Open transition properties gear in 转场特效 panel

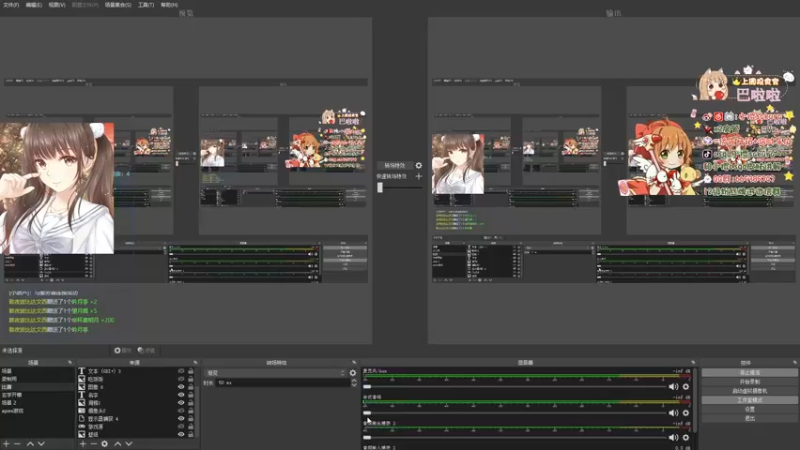(x=353, y=373)
